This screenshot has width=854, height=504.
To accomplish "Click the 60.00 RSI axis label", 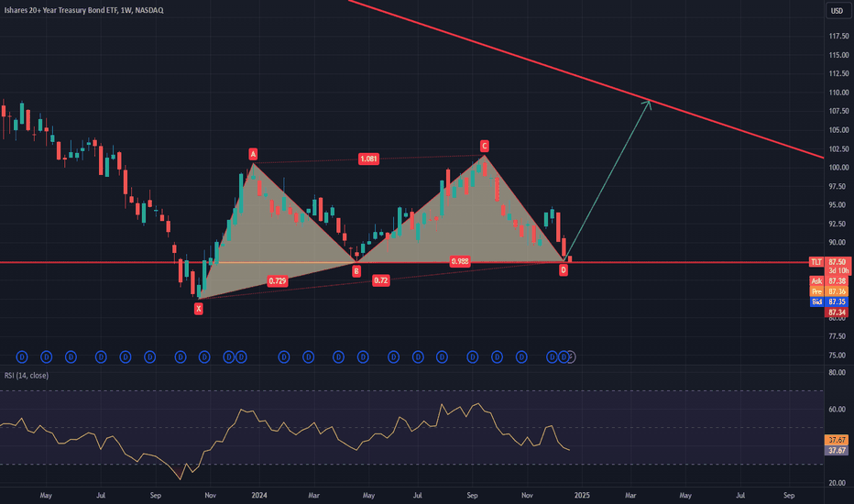I will [x=838, y=410].
